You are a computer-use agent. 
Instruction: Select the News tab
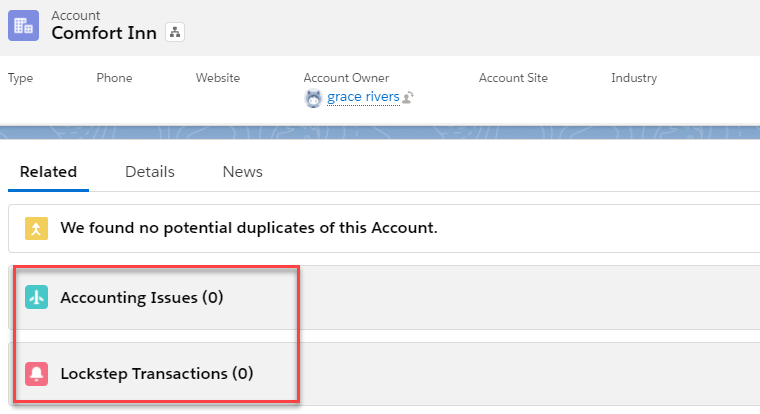[242, 172]
